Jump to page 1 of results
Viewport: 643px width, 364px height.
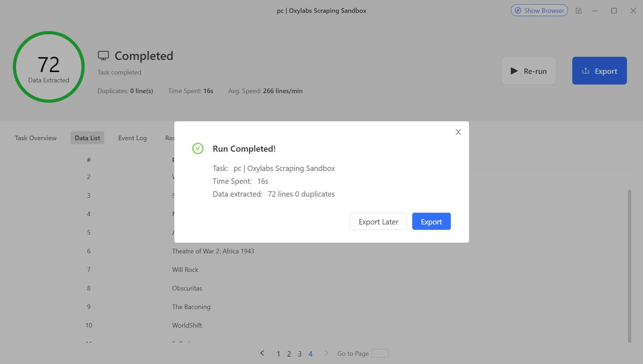click(278, 354)
